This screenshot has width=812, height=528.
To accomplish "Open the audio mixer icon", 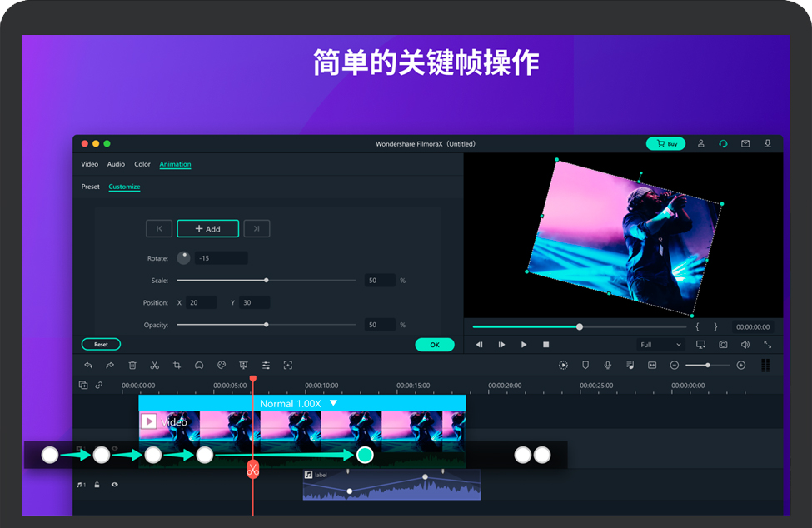I will click(x=630, y=365).
